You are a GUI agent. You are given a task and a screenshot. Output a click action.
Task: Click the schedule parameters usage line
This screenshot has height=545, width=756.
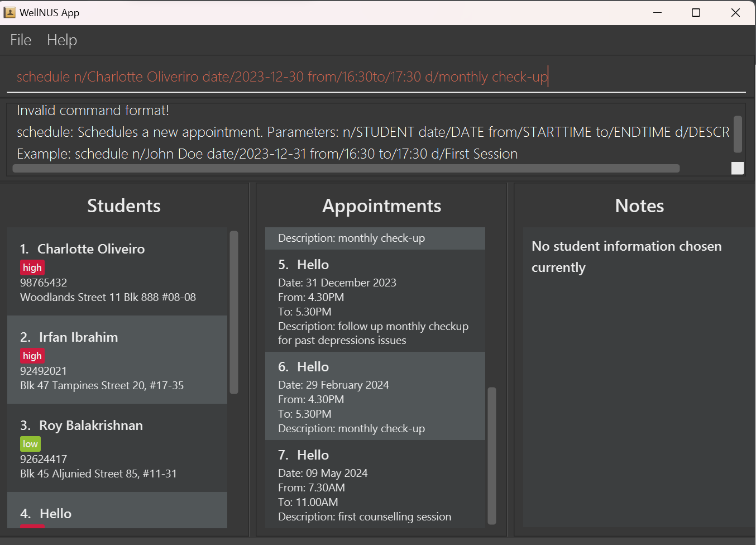(373, 132)
